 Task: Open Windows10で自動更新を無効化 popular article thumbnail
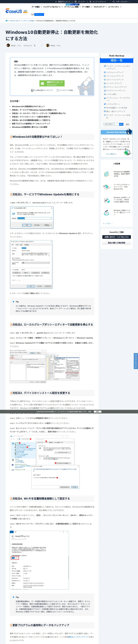click(x=106, y=174)
